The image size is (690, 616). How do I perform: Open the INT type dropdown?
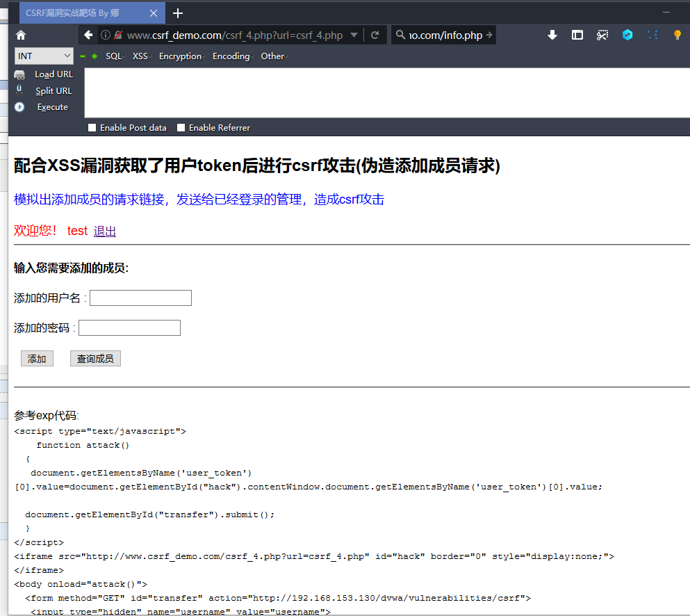(x=44, y=56)
